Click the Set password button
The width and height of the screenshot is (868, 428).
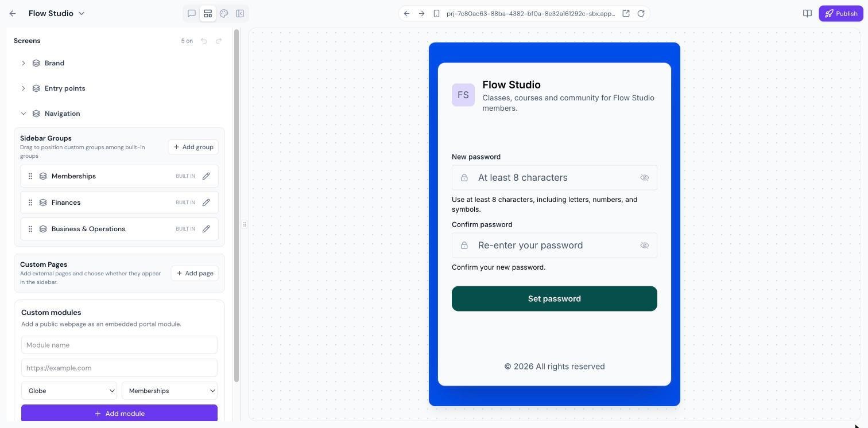click(555, 299)
